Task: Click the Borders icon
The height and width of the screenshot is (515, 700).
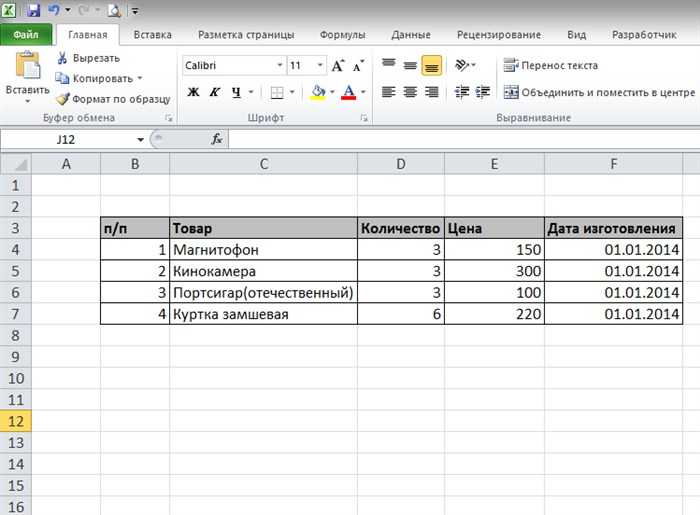Action: point(277,92)
